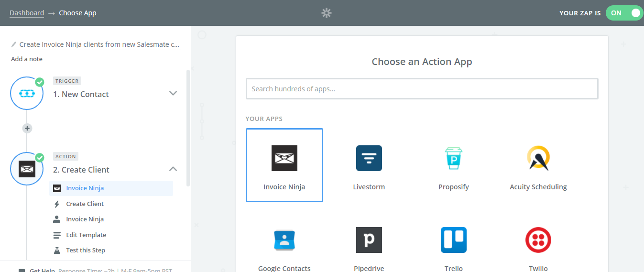Collapse the Create Client action step
Image resolution: width=644 pixels, height=272 pixels.
point(173,169)
